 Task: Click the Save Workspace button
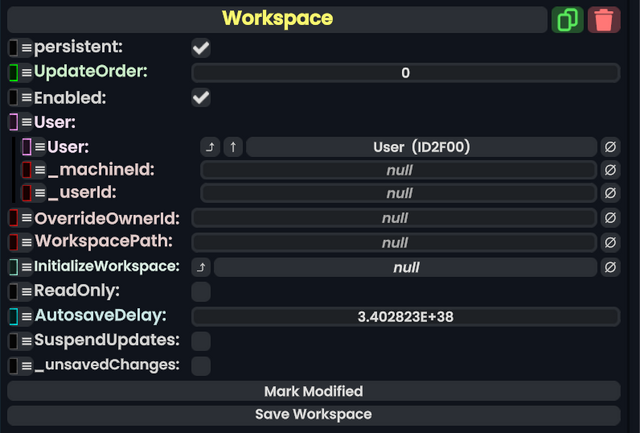(313, 414)
